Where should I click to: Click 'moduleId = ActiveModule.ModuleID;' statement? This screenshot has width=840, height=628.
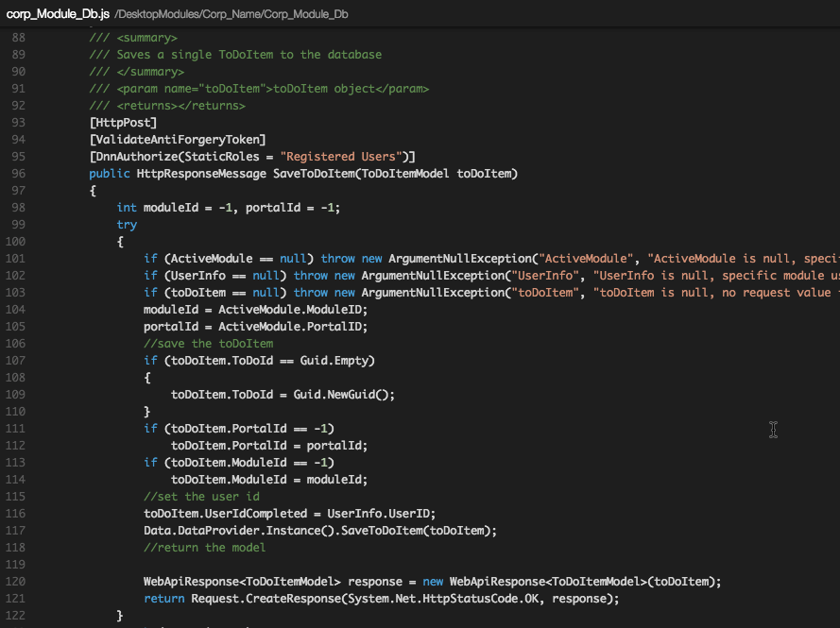click(x=255, y=310)
